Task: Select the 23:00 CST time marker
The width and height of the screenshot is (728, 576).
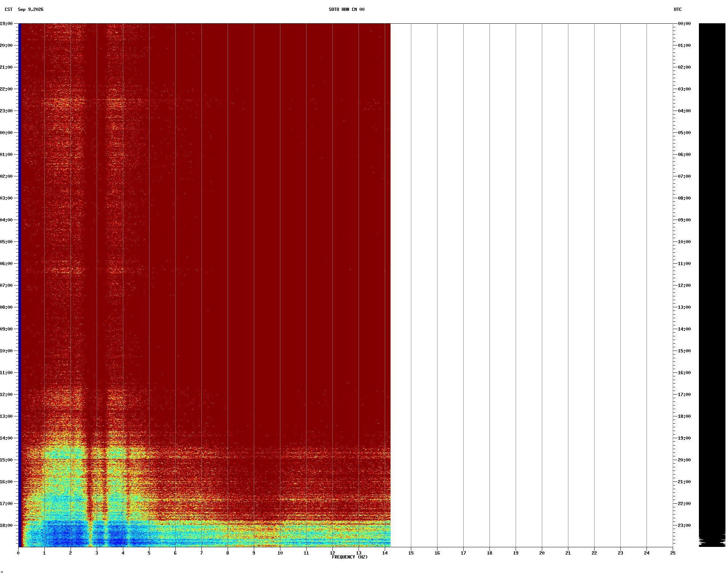Action: 6,111
